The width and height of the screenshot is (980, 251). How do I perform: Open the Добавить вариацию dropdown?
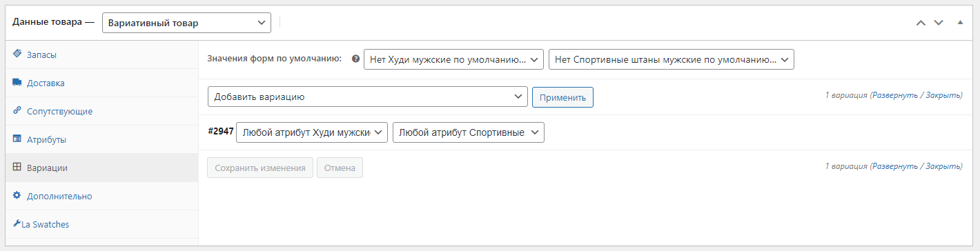[368, 97]
